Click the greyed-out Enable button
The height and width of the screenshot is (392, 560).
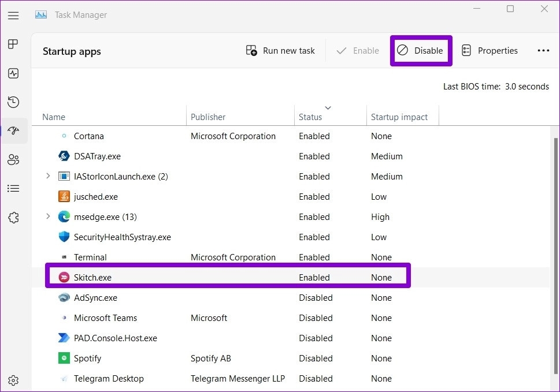pos(357,51)
